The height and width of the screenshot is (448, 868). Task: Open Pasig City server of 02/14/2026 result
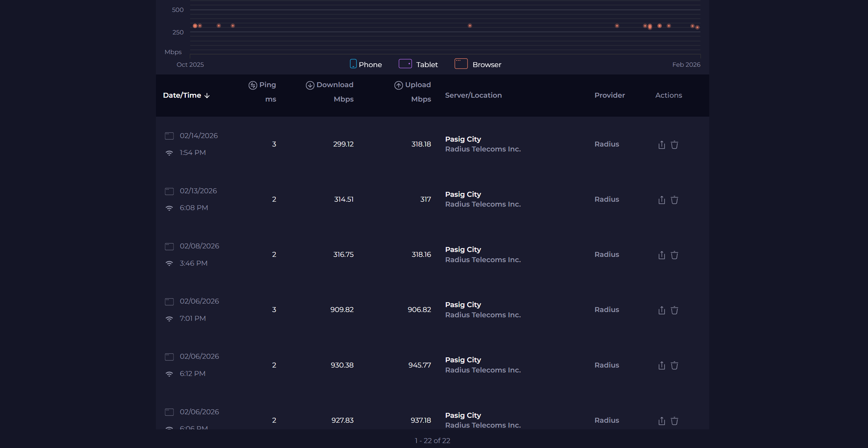click(x=463, y=139)
